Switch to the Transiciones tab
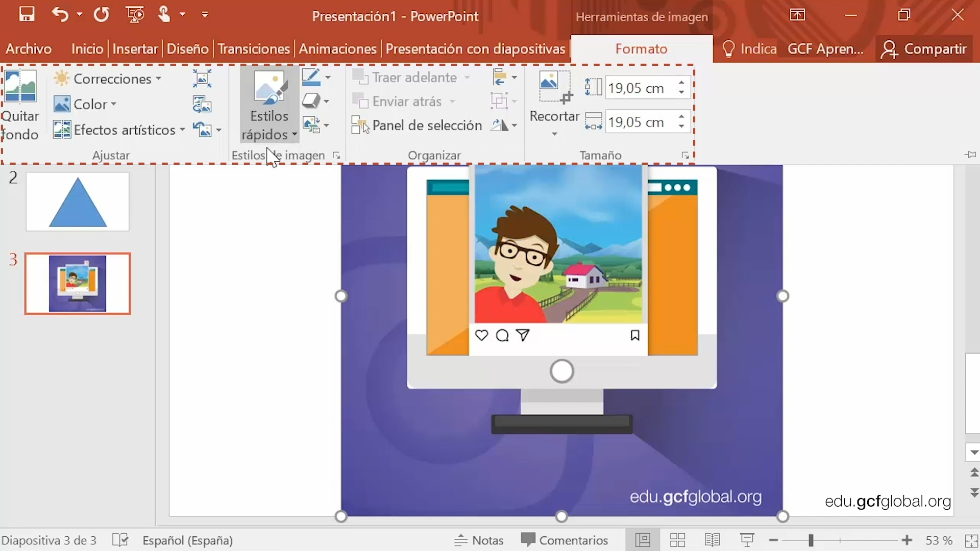Screen dimensions: 980x551 (x=254, y=49)
